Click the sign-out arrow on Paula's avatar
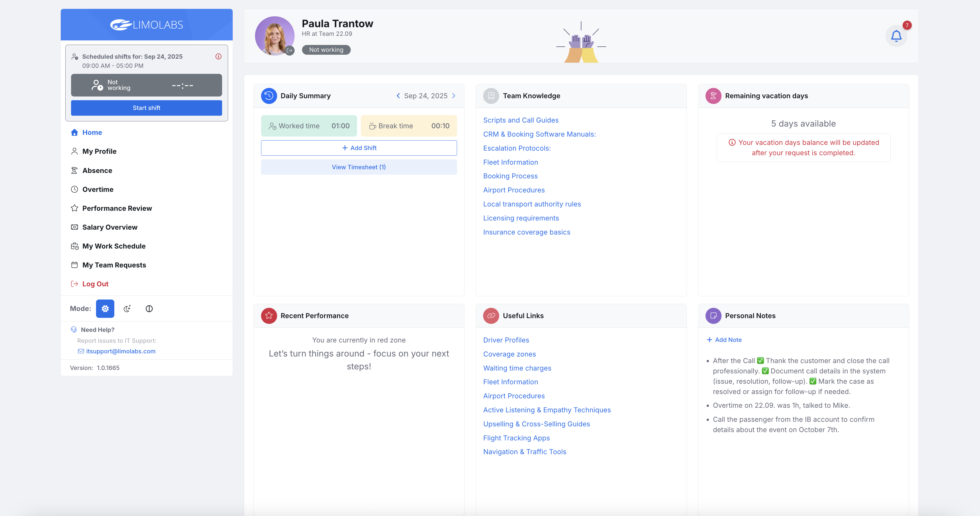Screen dimensions: 980x516 [x=289, y=50]
